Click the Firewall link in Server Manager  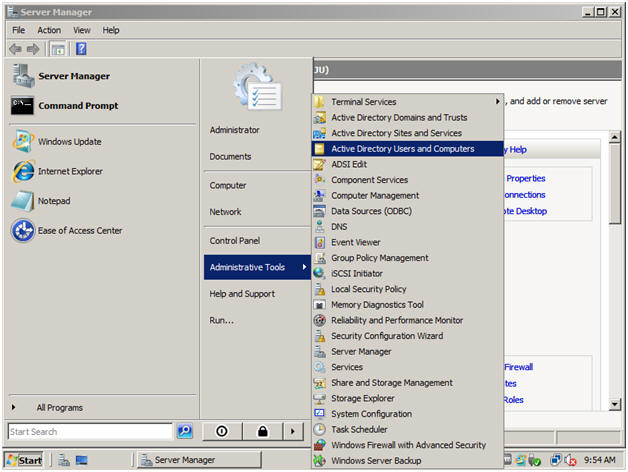(518, 367)
